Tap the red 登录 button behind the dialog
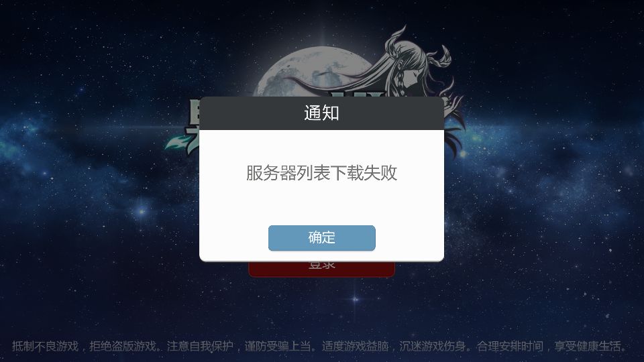The width and height of the screenshot is (644, 362). pyautogui.click(x=321, y=269)
